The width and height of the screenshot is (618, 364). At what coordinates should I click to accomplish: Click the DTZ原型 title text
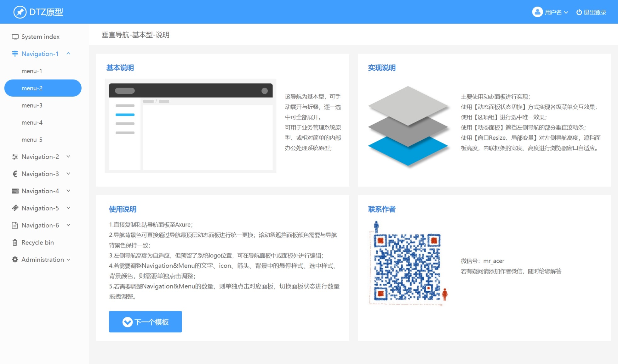46,12
